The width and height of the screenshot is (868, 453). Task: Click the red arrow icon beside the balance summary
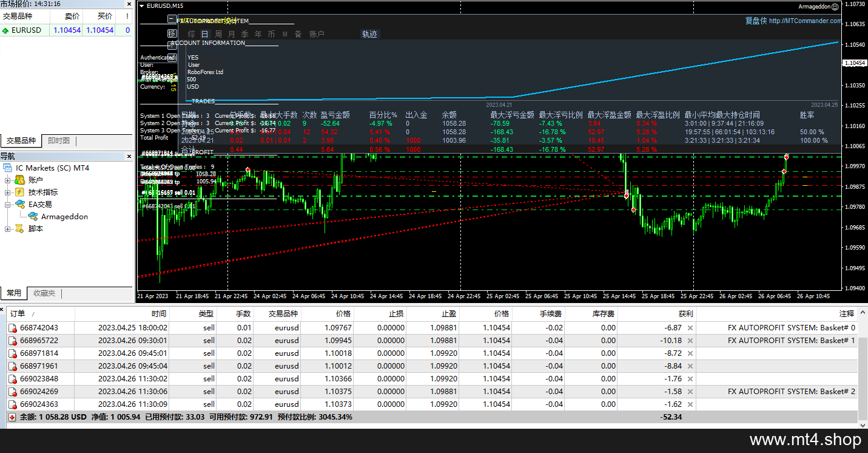(x=12, y=417)
